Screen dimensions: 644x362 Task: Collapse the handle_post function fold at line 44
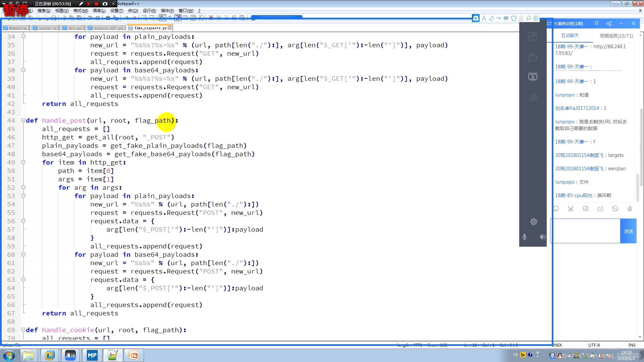pyautogui.click(x=23, y=120)
